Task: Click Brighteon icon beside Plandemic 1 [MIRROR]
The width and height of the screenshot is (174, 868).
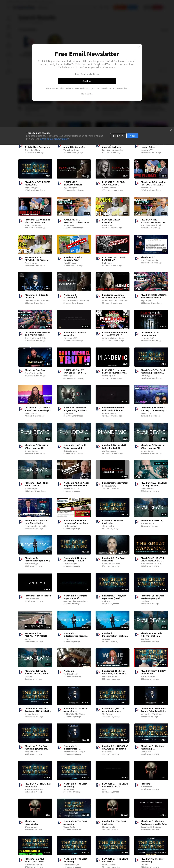Action: pos(137,522)
